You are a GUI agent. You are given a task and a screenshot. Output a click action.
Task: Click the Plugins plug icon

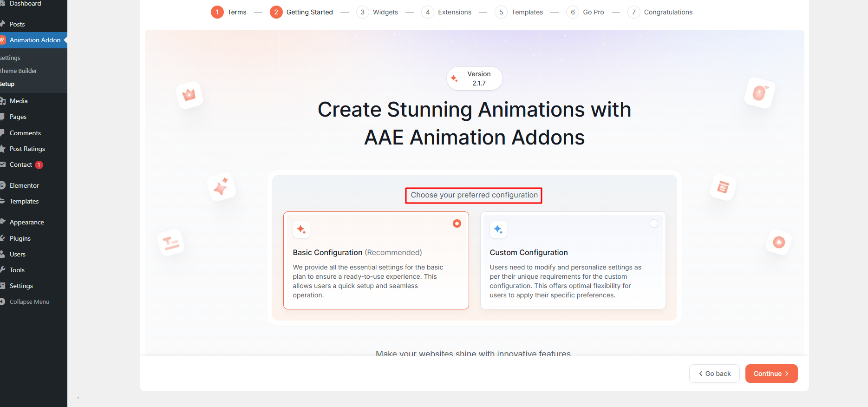point(2,238)
